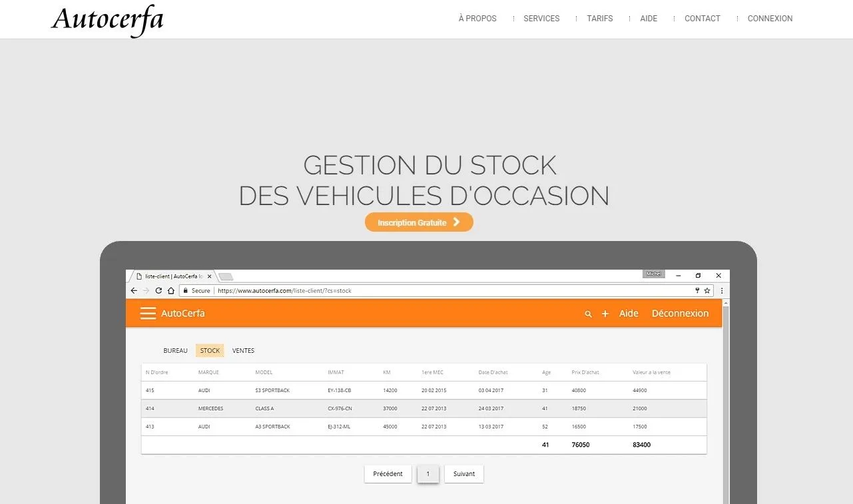Click page number 1 button
This screenshot has width=853, height=504.
428,474
